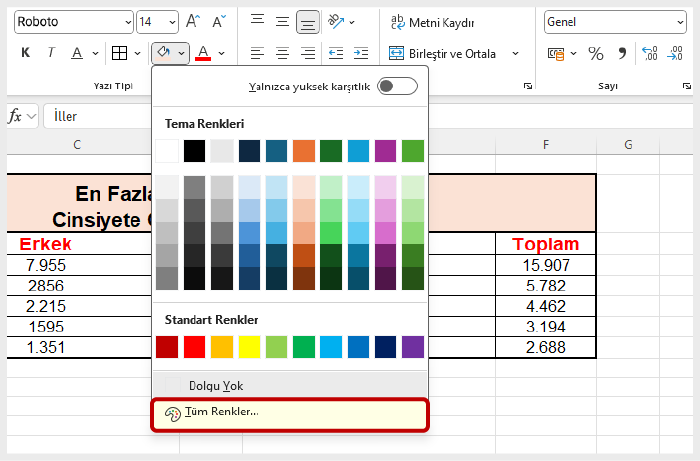
Task: Select cell with value 1595
Action: (x=46, y=327)
